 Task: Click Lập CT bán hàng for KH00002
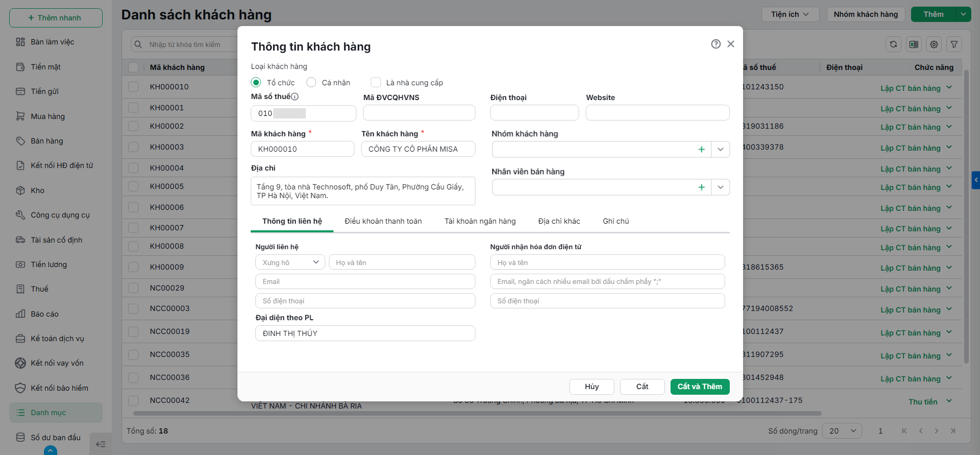click(910, 127)
